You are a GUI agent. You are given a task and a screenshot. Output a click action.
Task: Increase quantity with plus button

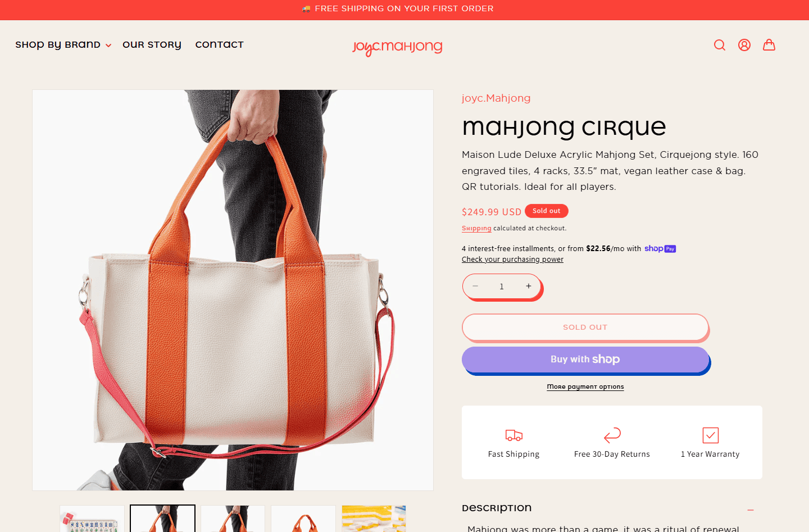tap(529, 287)
